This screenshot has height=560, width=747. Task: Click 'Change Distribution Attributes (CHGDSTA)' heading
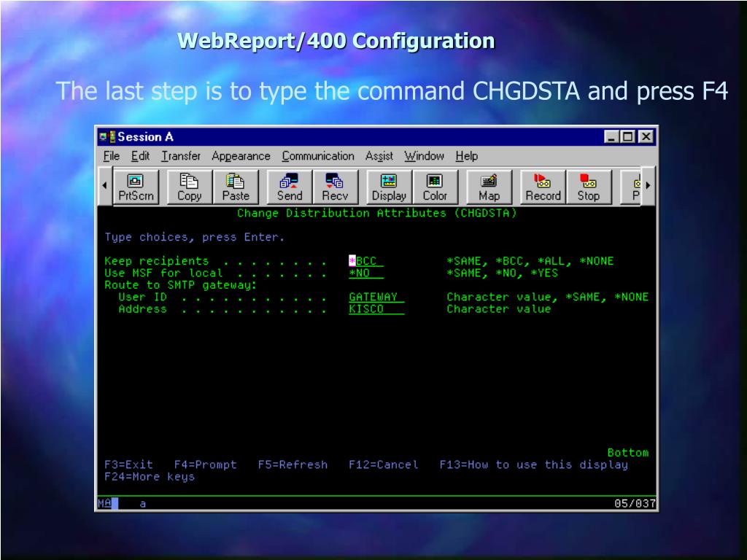point(377,214)
